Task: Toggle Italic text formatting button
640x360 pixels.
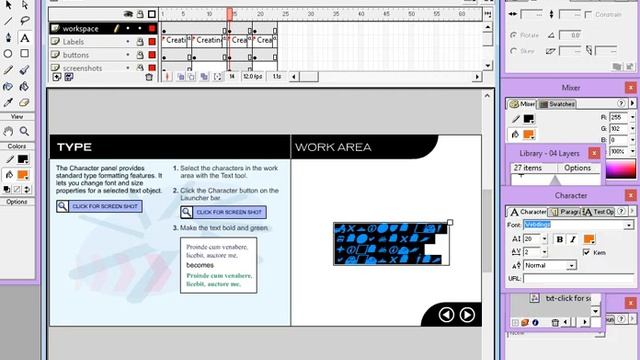Action: pyautogui.click(x=573, y=240)
